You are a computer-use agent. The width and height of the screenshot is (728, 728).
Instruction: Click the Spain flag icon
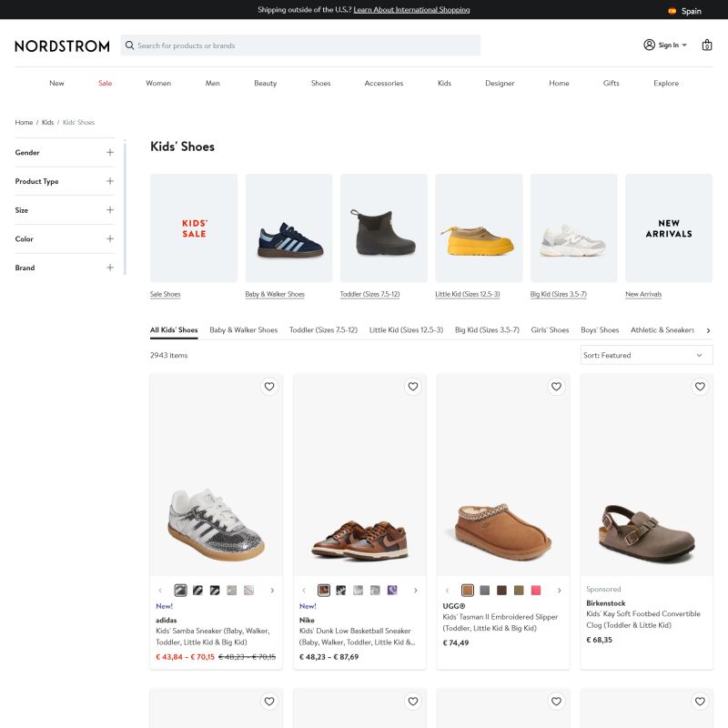(x=672, y=11)
